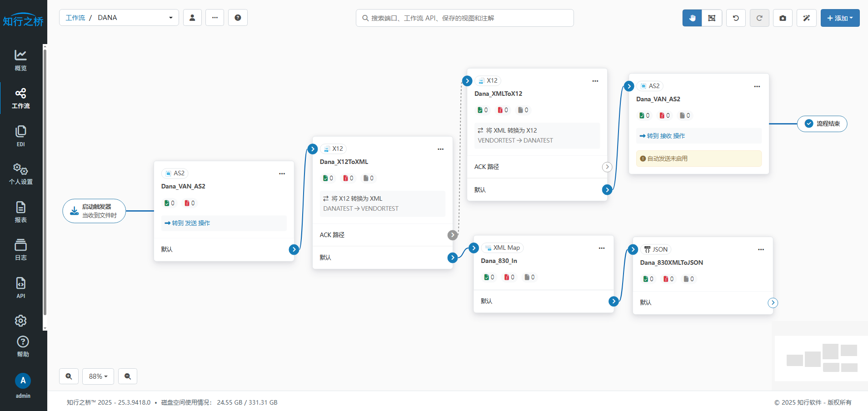Open the help question mark in toolbar
Viewport: 868px width, 411px height.
tap(238, 18)
